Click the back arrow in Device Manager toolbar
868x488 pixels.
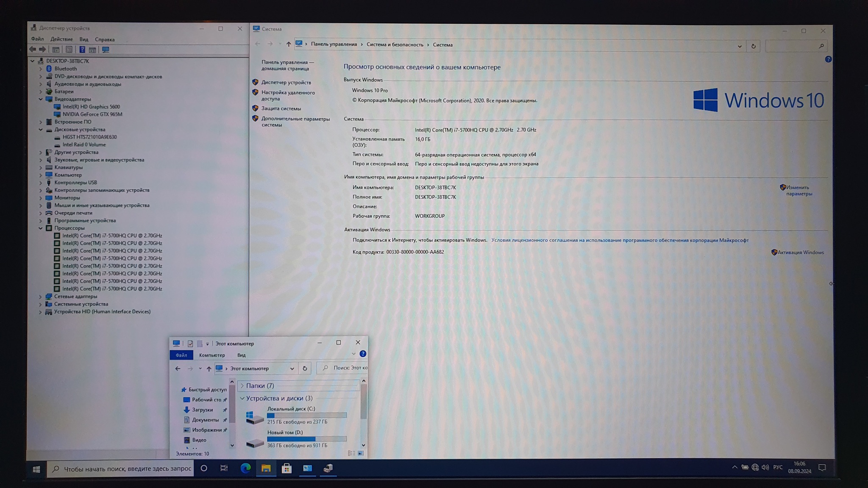click(x=33, y=50)
